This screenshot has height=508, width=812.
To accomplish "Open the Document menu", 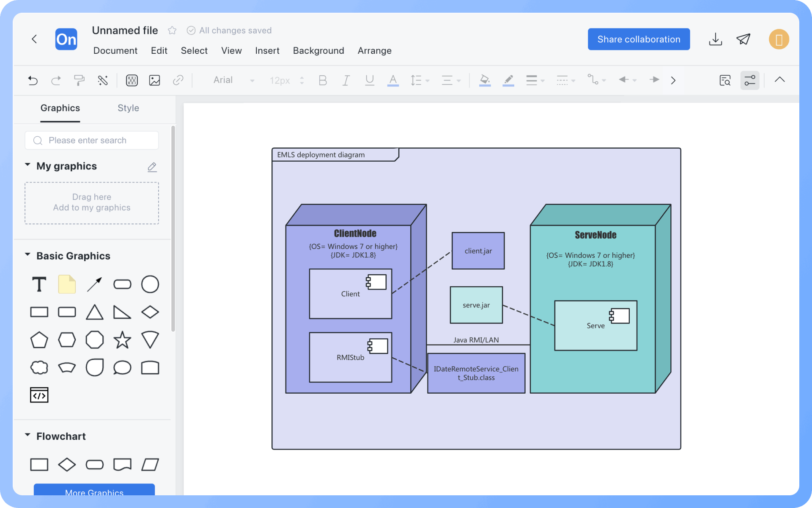I will pos(115,51).
